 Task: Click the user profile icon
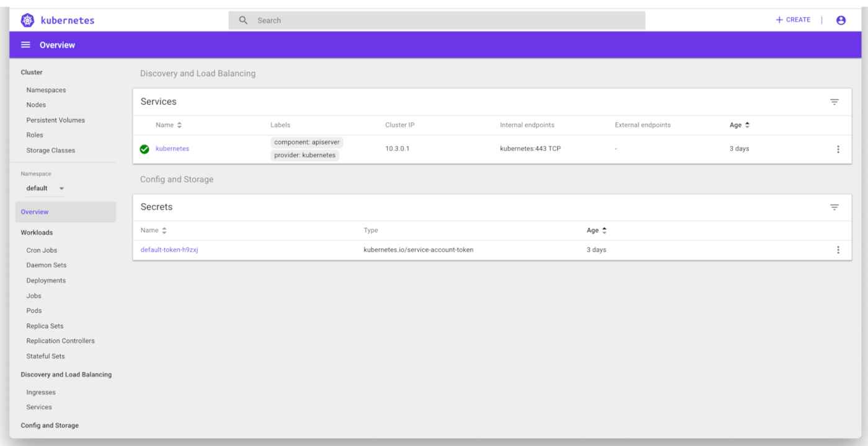[x=840, y=19]
